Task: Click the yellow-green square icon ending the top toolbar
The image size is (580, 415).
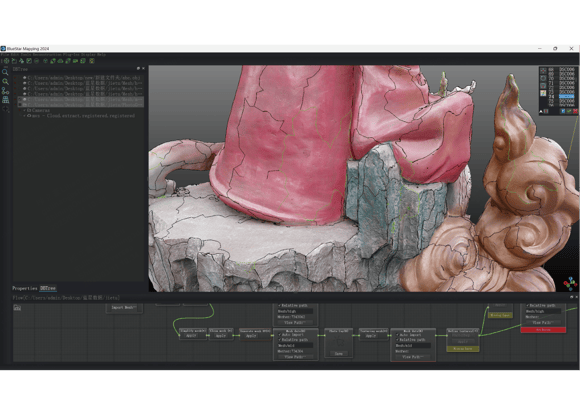Action: pyautogui.click(x=92, y=61)
